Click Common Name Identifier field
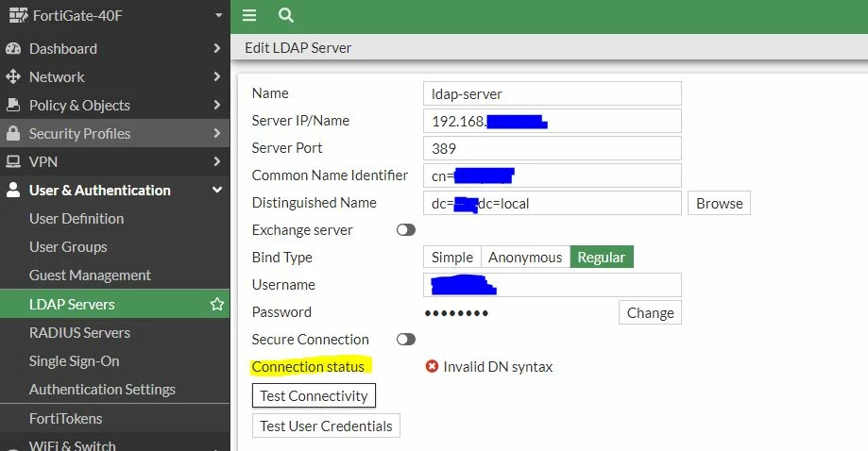868x451 pixels. point(553,175)
